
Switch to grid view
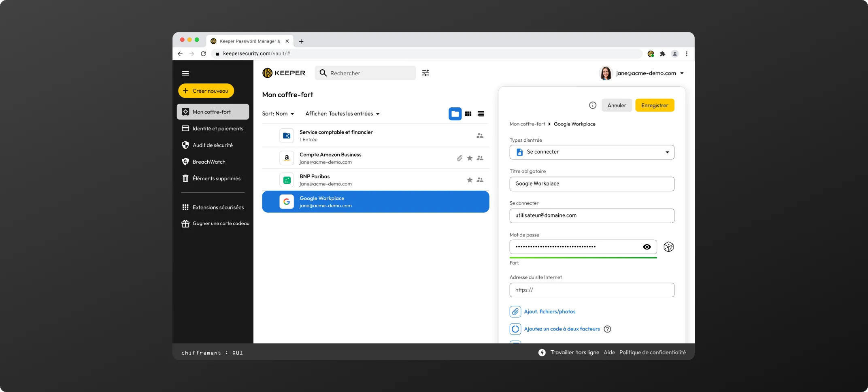[468, 114]
